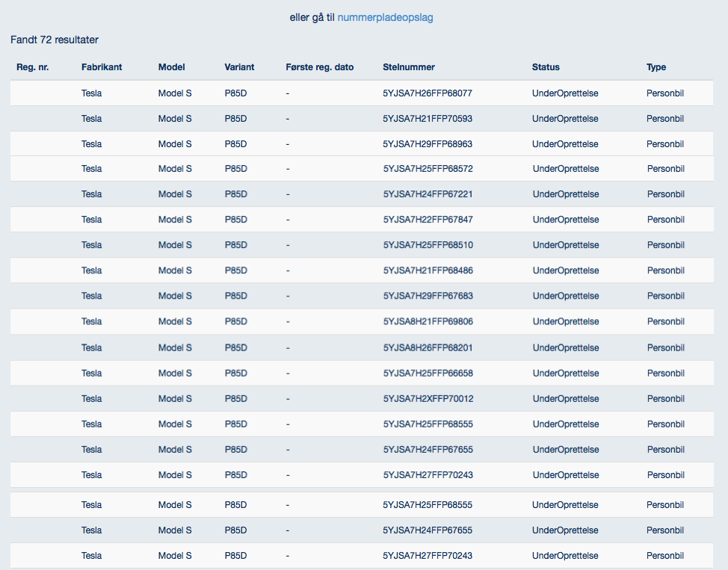
Task: Click P85D in the 5YJSA7H21FFP68486 row
Action: tap(236, 271)
